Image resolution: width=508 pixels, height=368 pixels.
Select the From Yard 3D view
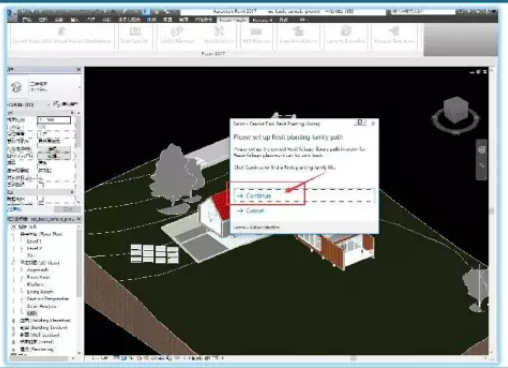click(38, 277)
